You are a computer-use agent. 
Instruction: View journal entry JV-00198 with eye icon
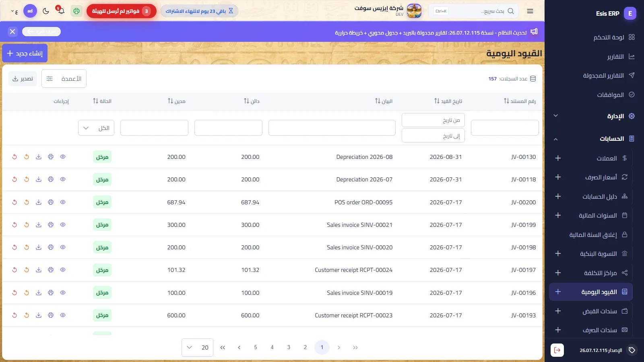pos(63,247)
